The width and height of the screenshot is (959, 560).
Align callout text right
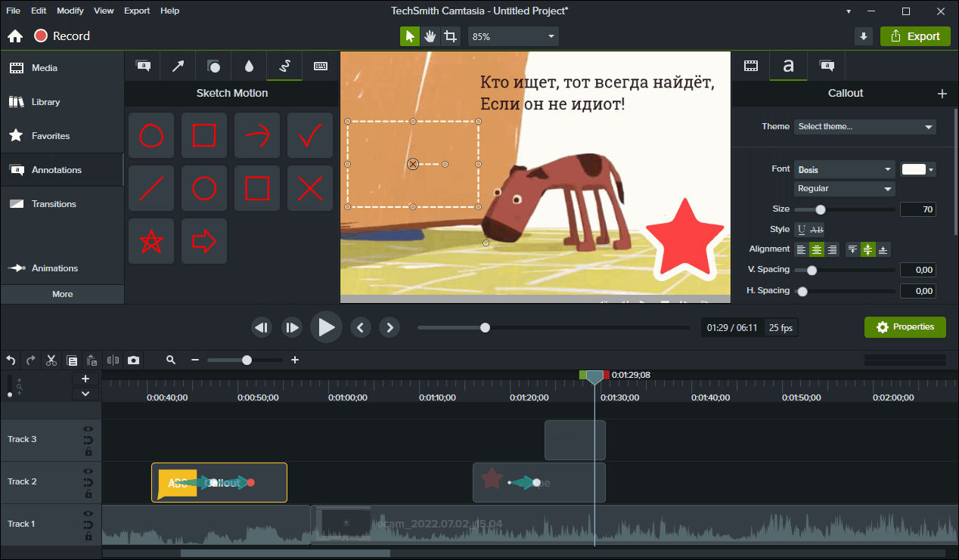[832, 249]
